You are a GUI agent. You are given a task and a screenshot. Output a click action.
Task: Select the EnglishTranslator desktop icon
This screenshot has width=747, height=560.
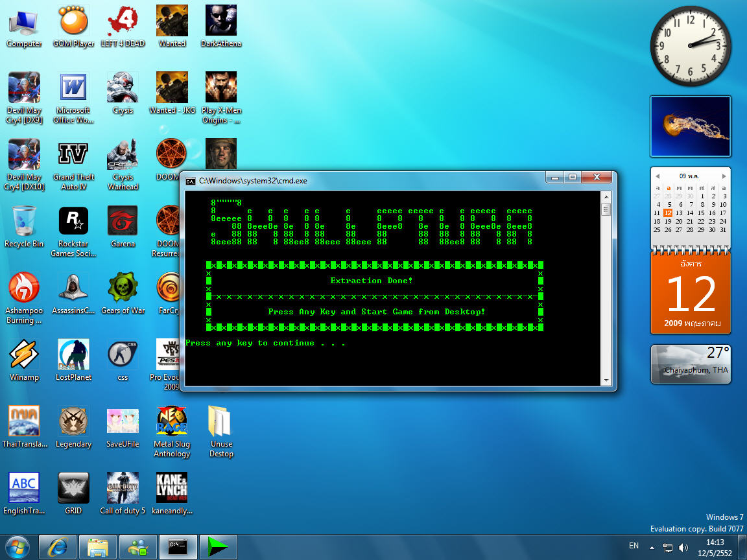[x=24, y=494]
